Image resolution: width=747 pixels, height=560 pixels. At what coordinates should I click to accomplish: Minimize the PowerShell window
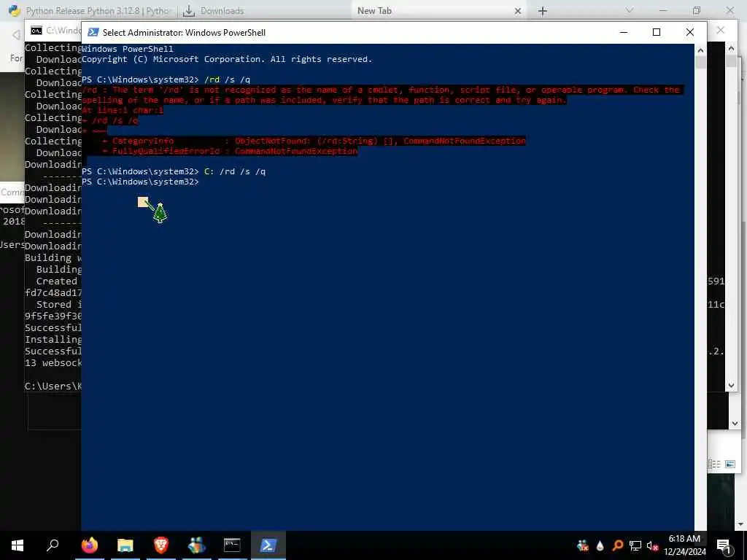coord(624,32)
